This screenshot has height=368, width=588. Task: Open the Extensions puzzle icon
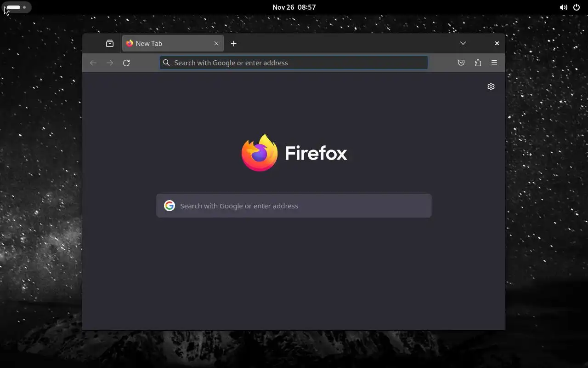point(478,63)
